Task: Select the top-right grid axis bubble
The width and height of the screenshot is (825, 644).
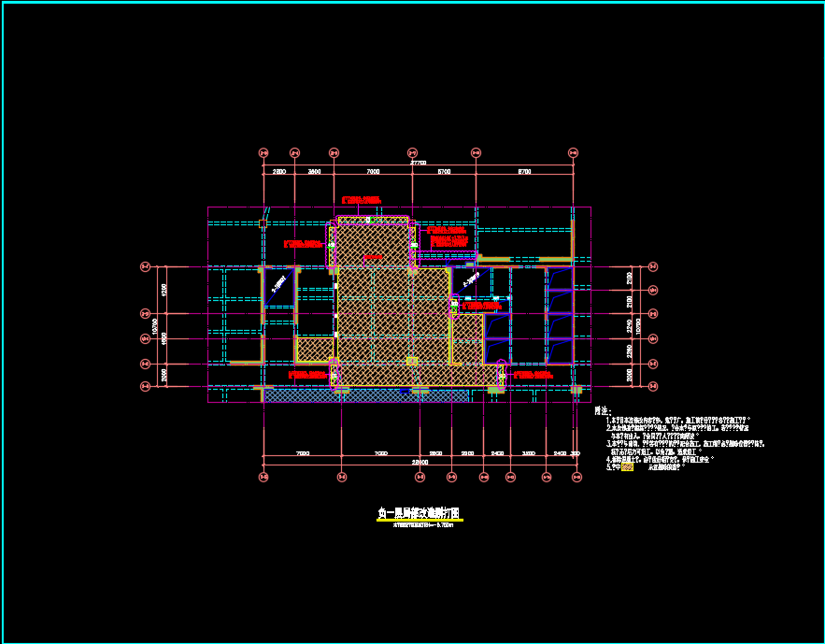Action: 573,152
